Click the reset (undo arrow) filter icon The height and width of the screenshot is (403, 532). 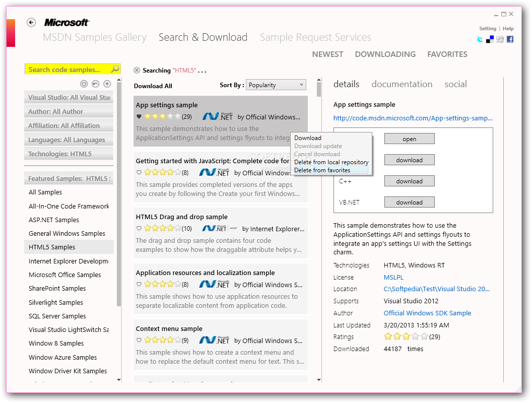pos(95,84)
